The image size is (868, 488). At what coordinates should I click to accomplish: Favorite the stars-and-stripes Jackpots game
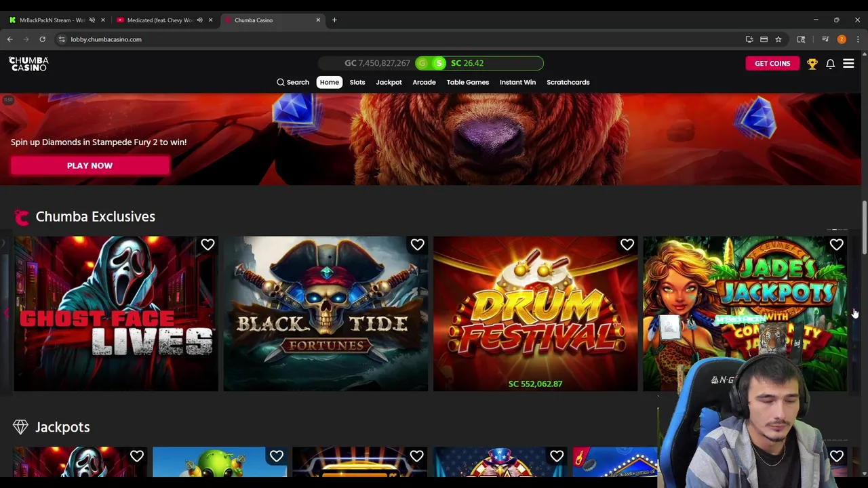[x=556, y=456]
